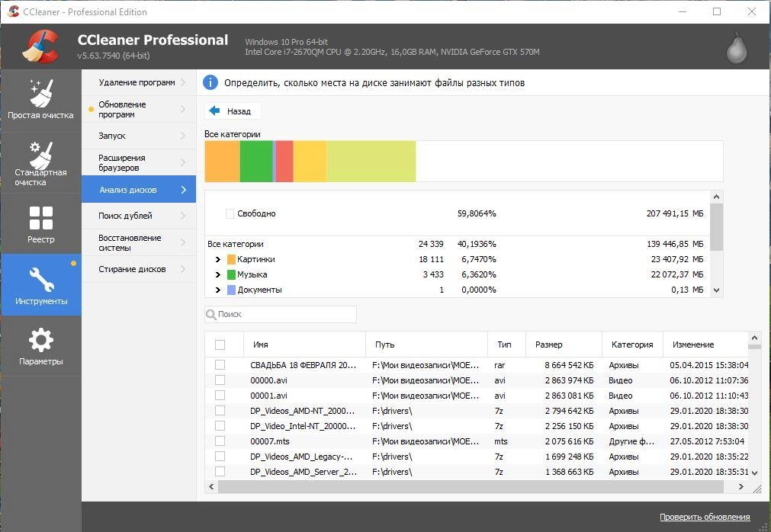Click the pear icon in header
This screenshot has width=771, height=532.
click(x=737, y=48)
